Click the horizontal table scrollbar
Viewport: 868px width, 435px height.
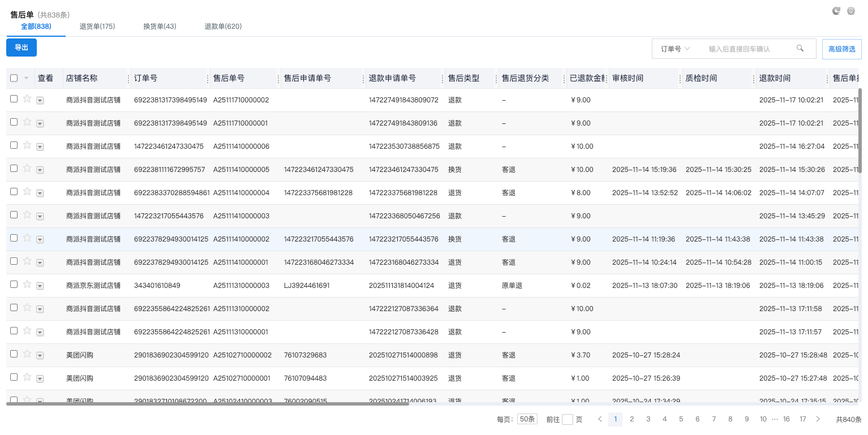tap(208, 404)
